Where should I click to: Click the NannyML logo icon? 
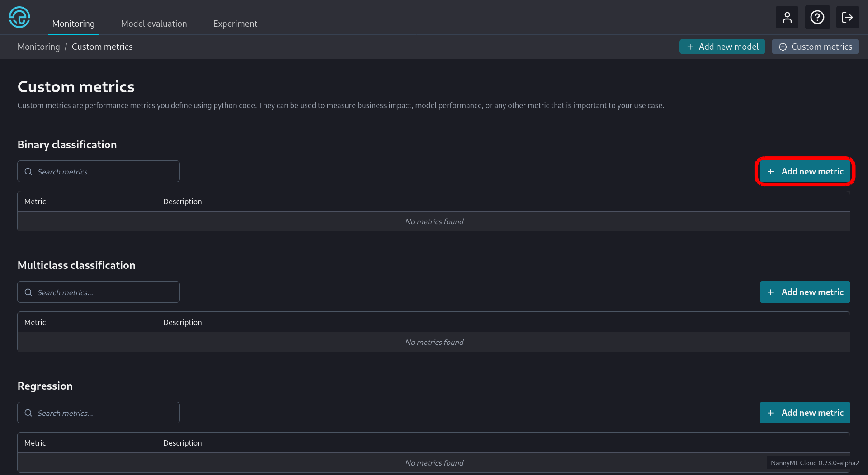coord(19,18)
